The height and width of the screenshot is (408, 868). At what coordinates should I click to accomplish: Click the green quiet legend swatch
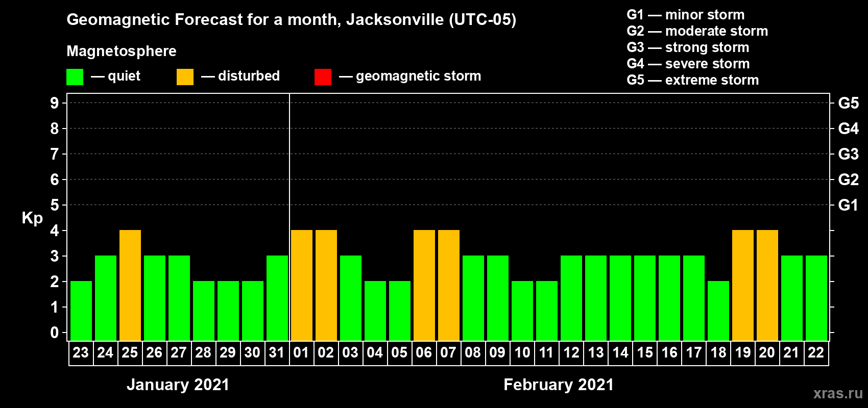pyautogui.click(x=75, y=77)
